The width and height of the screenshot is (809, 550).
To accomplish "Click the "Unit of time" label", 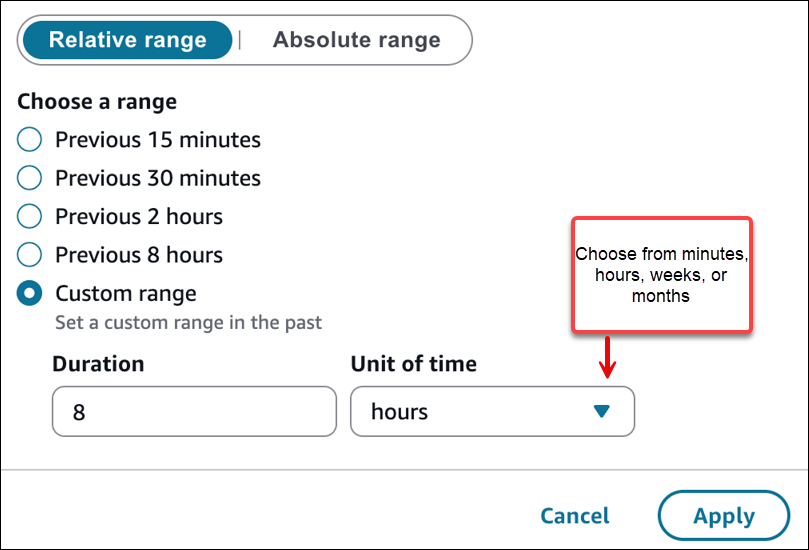I will 413,364.
